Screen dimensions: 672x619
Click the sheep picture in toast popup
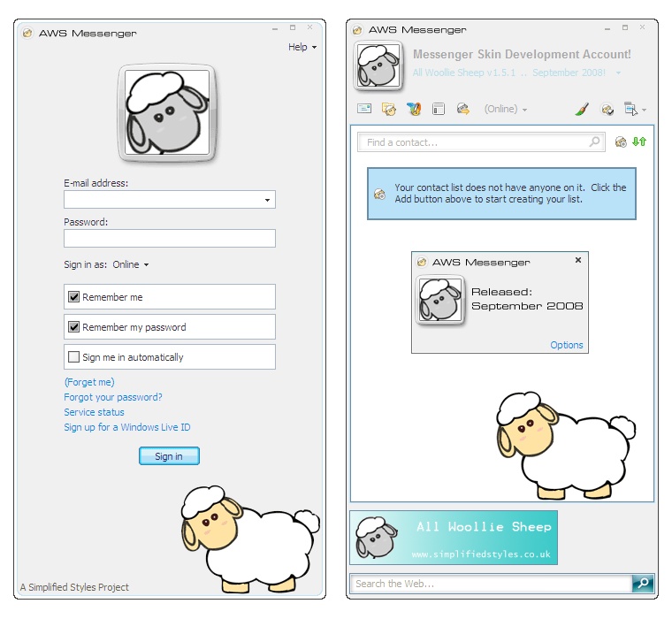pos(440,300)
